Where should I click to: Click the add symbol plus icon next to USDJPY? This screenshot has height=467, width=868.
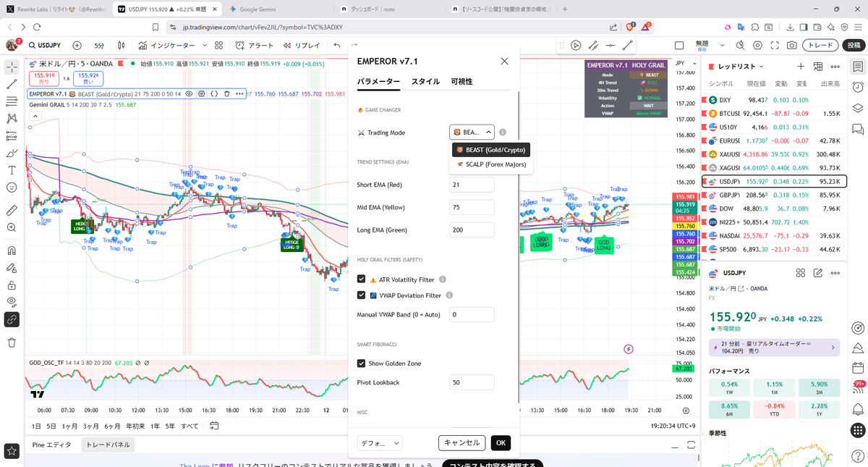pos(77,46)
